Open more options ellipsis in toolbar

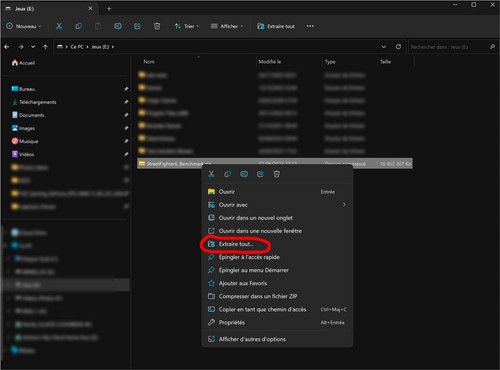click(310, 26)
